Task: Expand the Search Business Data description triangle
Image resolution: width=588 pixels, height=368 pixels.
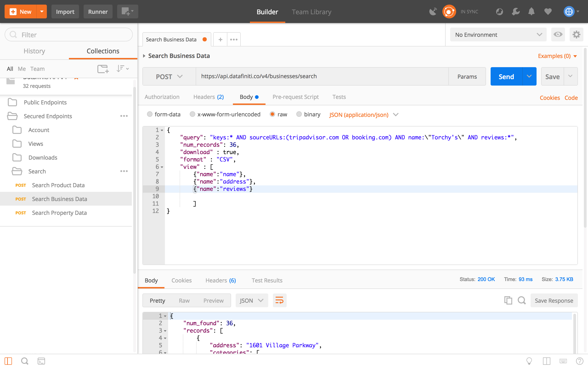Action: [x=144, y=56]
